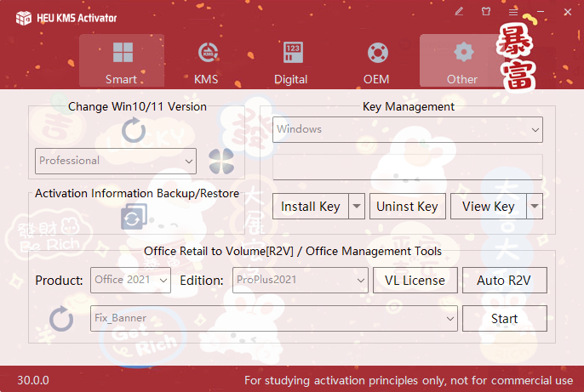Switch to the Smart tab
Viewport: 584px width, 392px height.
tap(122, 60)
